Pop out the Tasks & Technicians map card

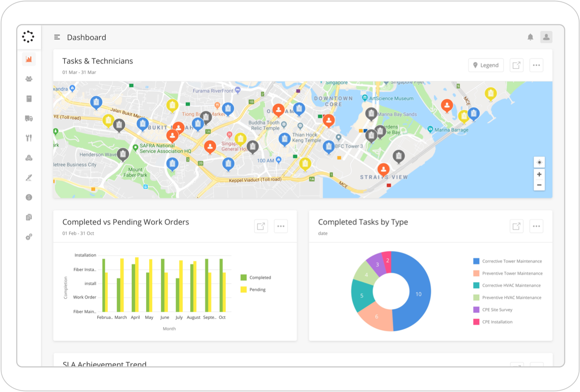(x=516, y=65)
